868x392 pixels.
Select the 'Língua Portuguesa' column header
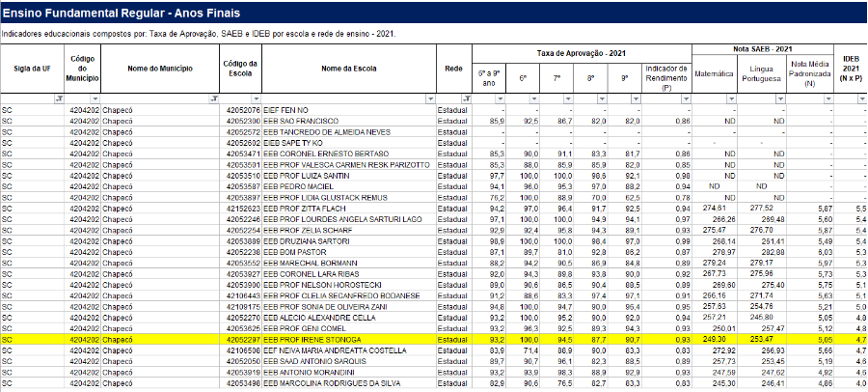[x=761, y=73]
